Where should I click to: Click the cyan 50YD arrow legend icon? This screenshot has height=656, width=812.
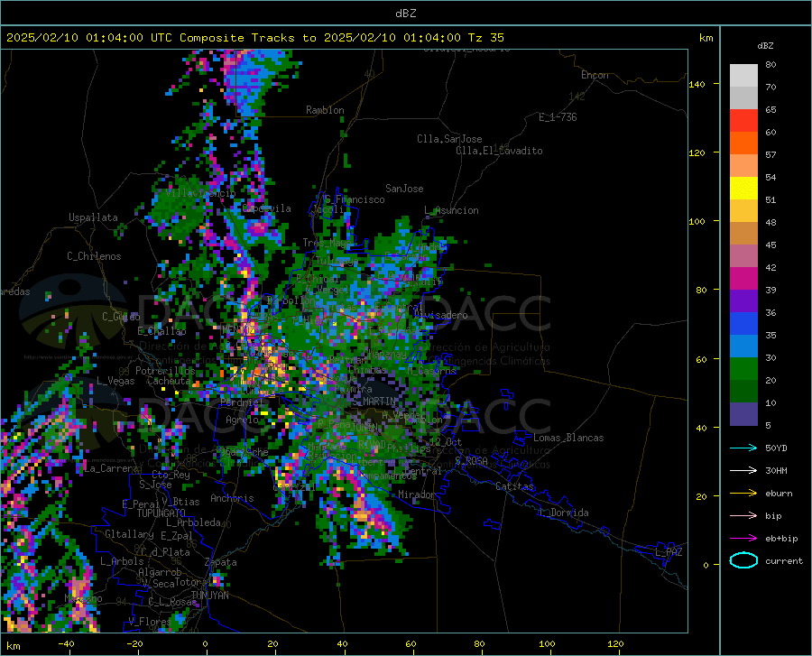pos(743,448)
